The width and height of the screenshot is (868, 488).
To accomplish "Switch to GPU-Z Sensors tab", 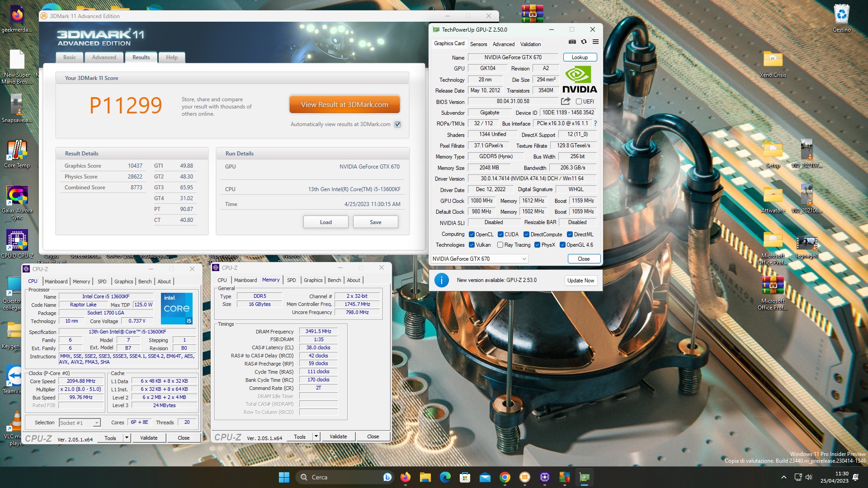I will pyautogui.click(x=478, y=44).
